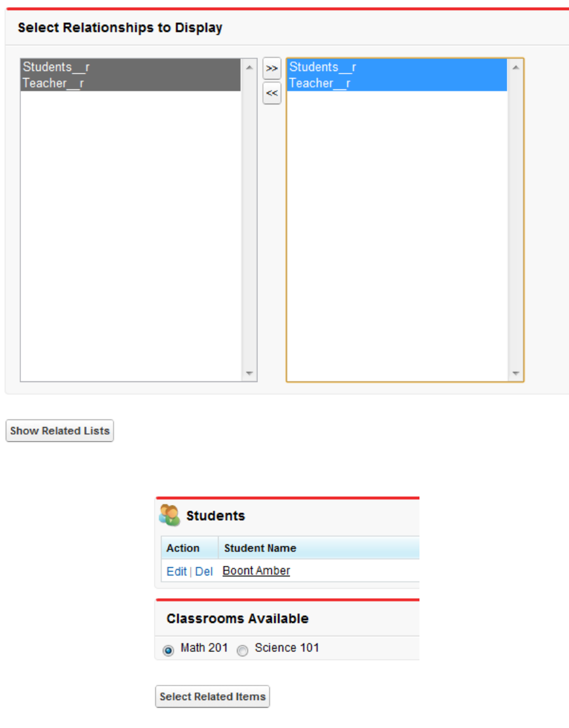The width and height of the screenshot is (569, 728).
Task: Click the Select Related Items button
Action: (213, 696)
